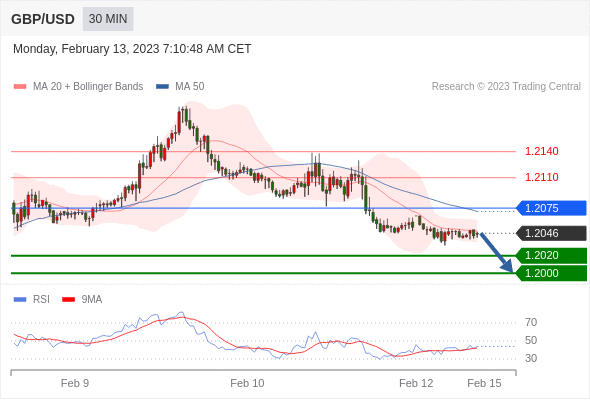Click the 30 MIN timeframe button
The image size is (590, 400).
pyautogui.click(x=108, y=19)
